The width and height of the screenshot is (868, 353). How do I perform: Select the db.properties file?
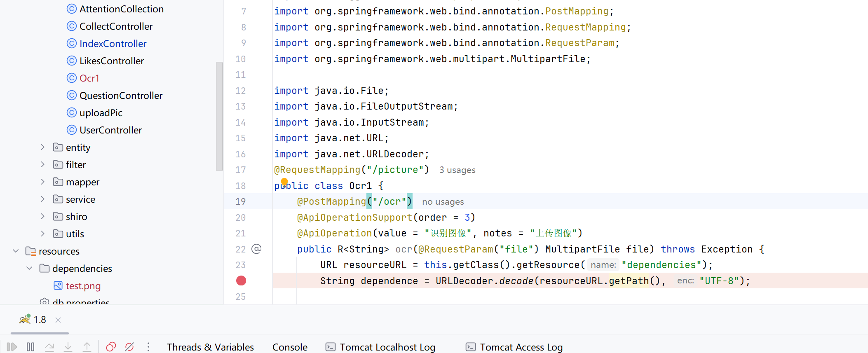(81, 302)
